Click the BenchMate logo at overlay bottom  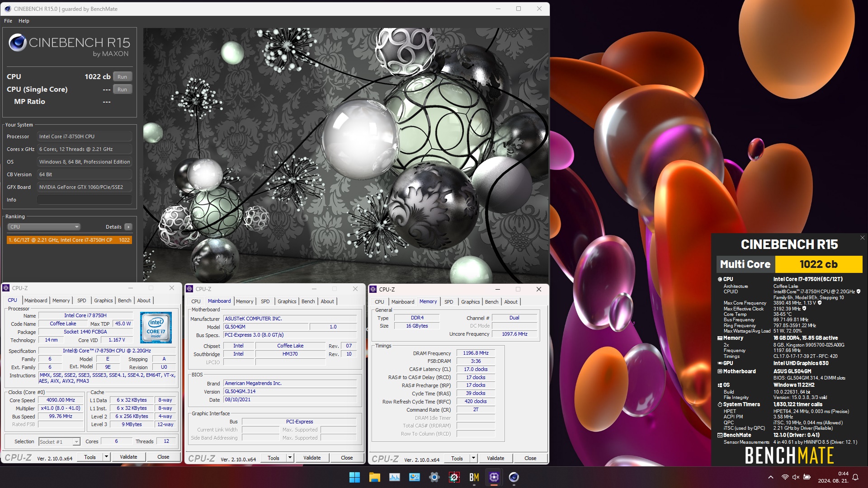coord(789,455)
